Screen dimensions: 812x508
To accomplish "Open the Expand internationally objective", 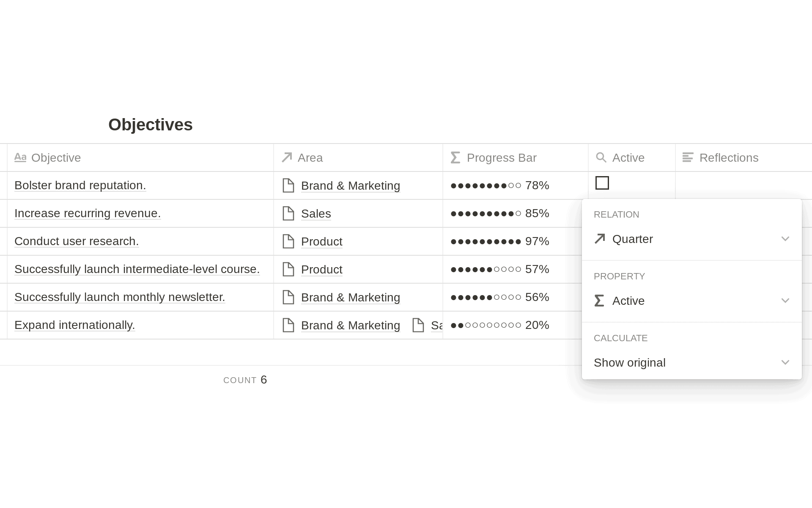I will (74, 325).
